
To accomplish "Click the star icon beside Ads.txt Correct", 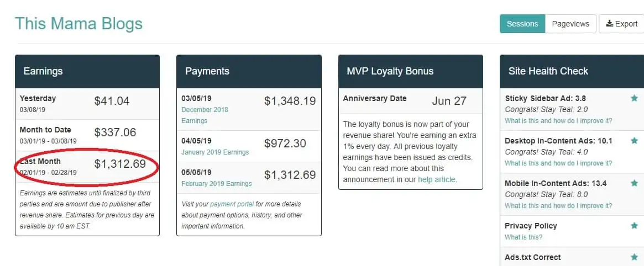I will [x=634, y=257].
